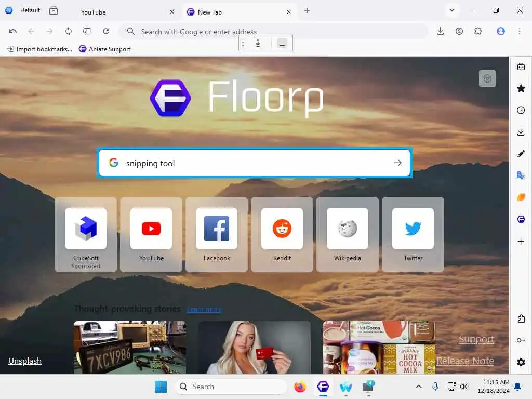The width and height of the screenshot is (532, 399).
Task: Open the clock showing 11:15 AM
Action: tap(493, 387)
